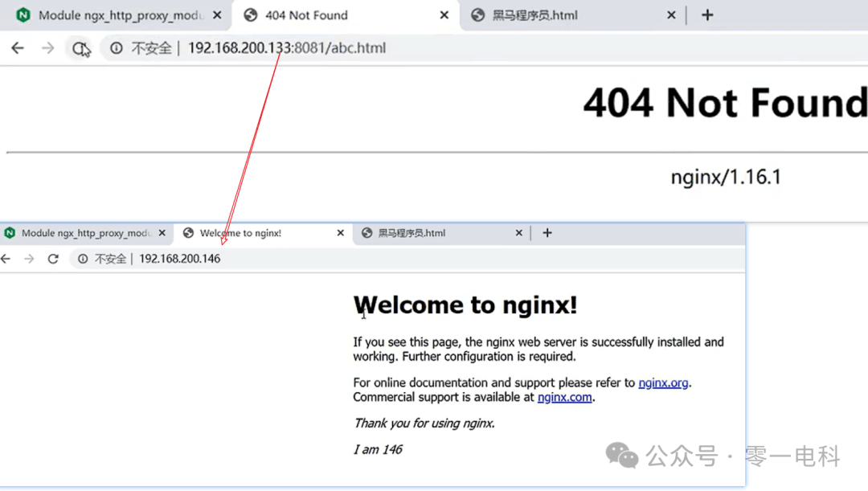The height and width of the screenshot is (491, 868).
Task: Click the "Further configuration is required." sentence
Action: coord(489,357)
